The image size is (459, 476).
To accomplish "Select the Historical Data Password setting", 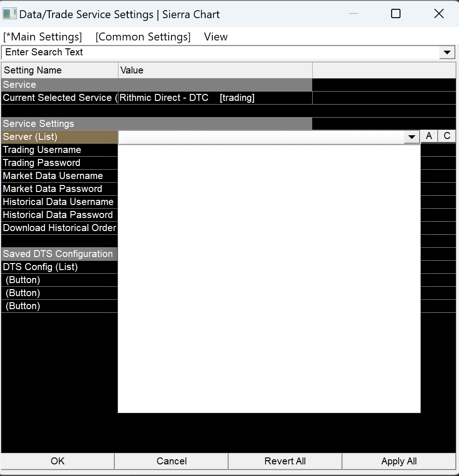I will click(x=59, y=215).
